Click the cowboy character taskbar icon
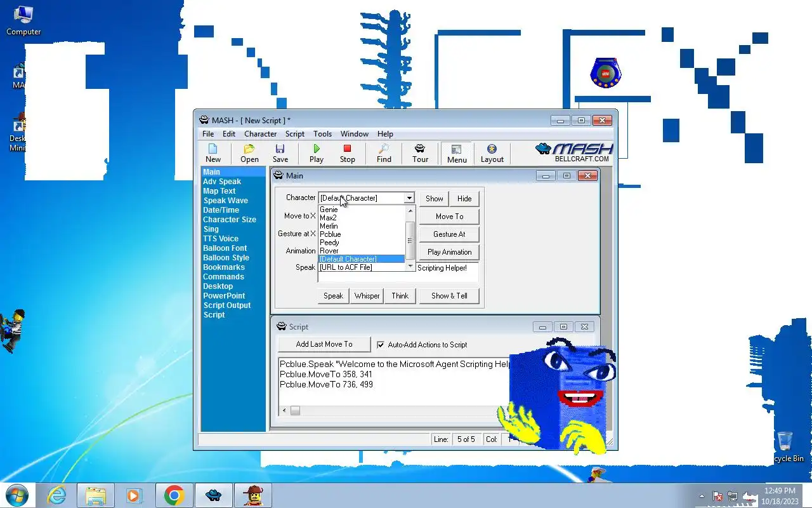This screenshot has height=508, width=812. 252,495
